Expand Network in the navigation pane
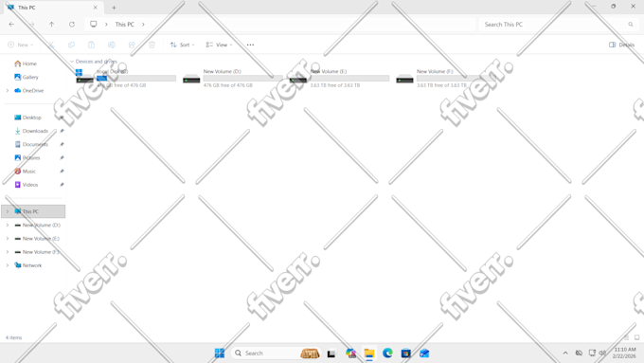The height and width of the screenshot is (363, 644). click(8, 265)
